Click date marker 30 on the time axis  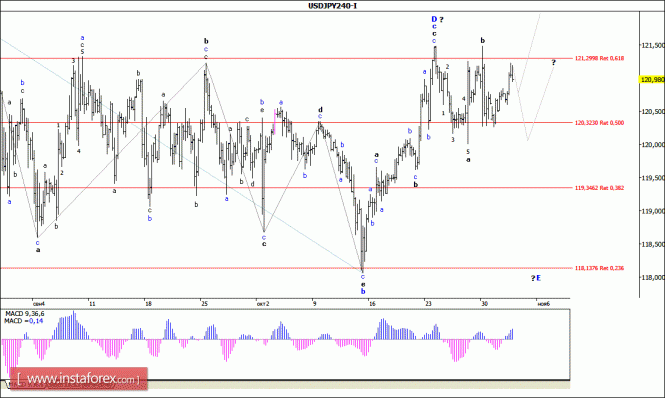pyautogui.click(x=484, y=303)
